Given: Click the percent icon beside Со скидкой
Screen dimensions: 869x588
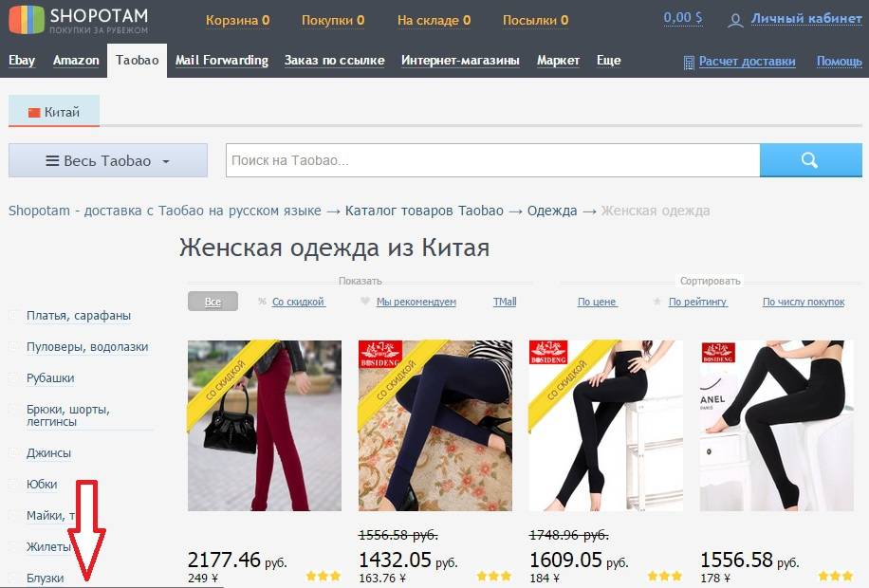Looking at the screenshot, I should tap(262, 302).
